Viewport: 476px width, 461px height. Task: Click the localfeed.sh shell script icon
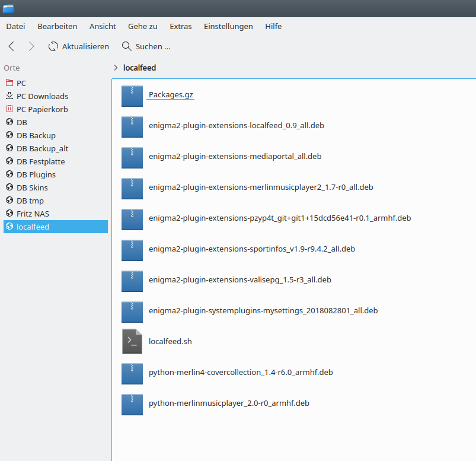[132, 341]
